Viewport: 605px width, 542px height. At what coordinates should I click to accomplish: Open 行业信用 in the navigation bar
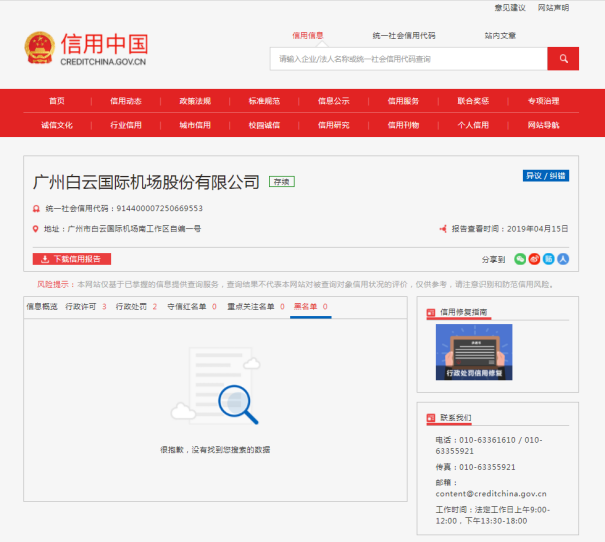pos(126,125)
